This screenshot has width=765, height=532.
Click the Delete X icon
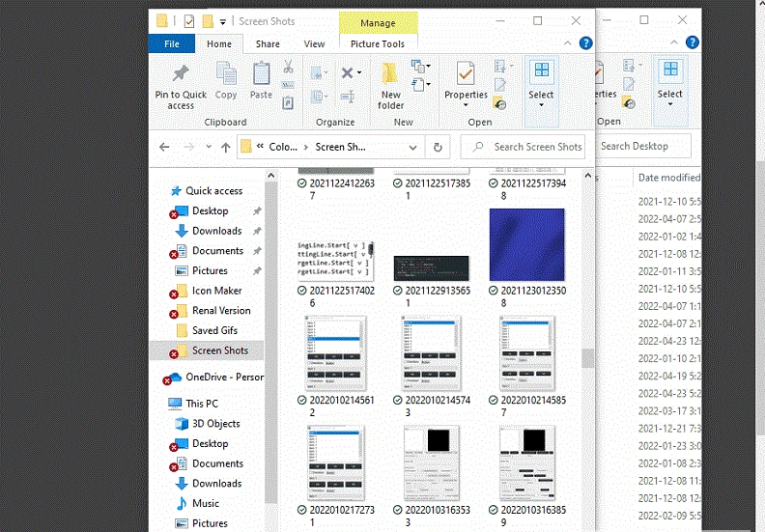coord(347,73)
